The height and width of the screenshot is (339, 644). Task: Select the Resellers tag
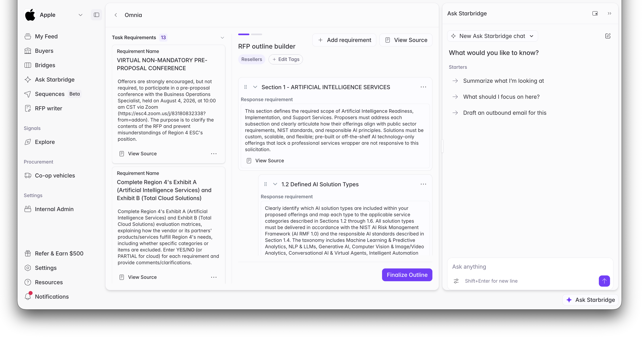(x=252, y=59)
